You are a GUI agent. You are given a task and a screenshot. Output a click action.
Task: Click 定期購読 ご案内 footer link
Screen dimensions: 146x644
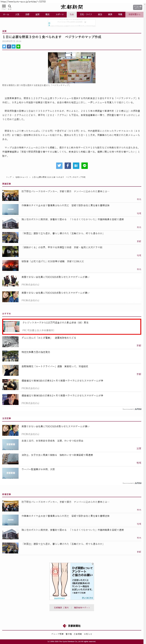[61, 608]
